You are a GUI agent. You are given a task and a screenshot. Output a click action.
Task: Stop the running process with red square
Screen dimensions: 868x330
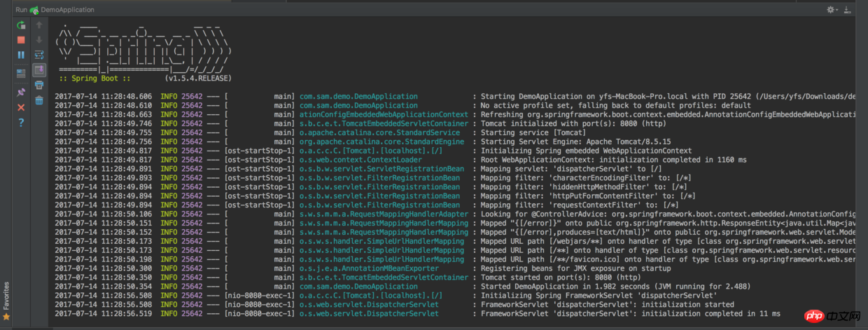(x=21, y=40)
